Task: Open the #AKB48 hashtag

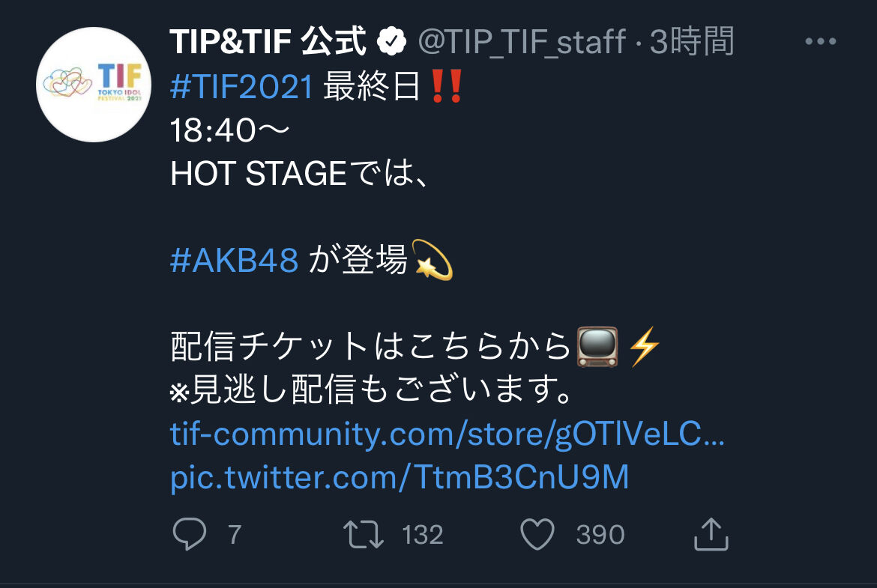Action: [234, 261]
